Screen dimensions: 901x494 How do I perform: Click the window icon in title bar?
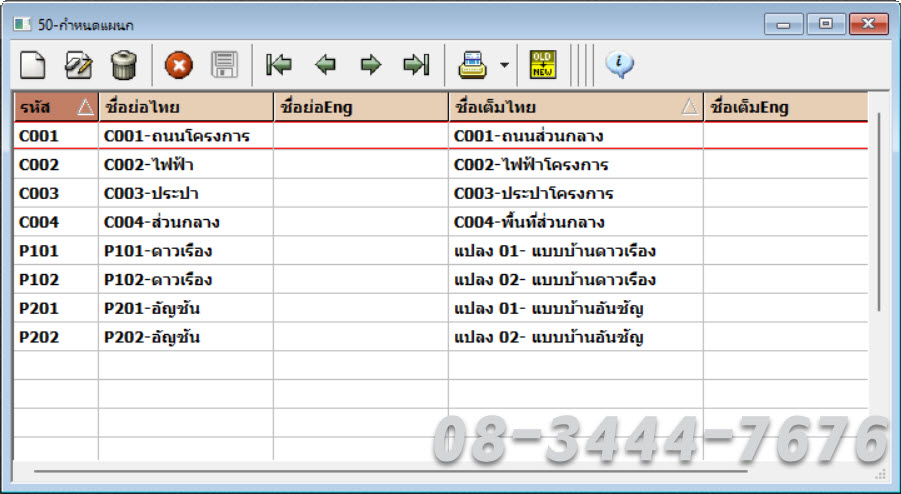[22, 24]
